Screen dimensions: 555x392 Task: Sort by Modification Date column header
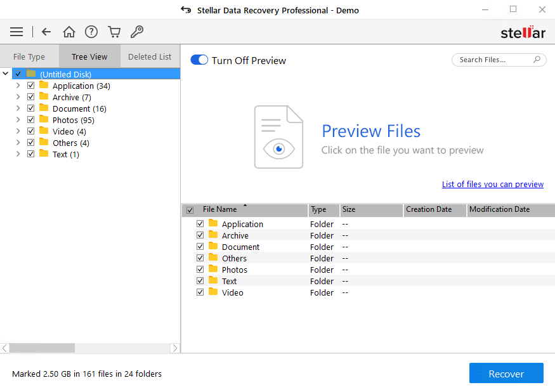pyautogui.click(x=511, y=209)
